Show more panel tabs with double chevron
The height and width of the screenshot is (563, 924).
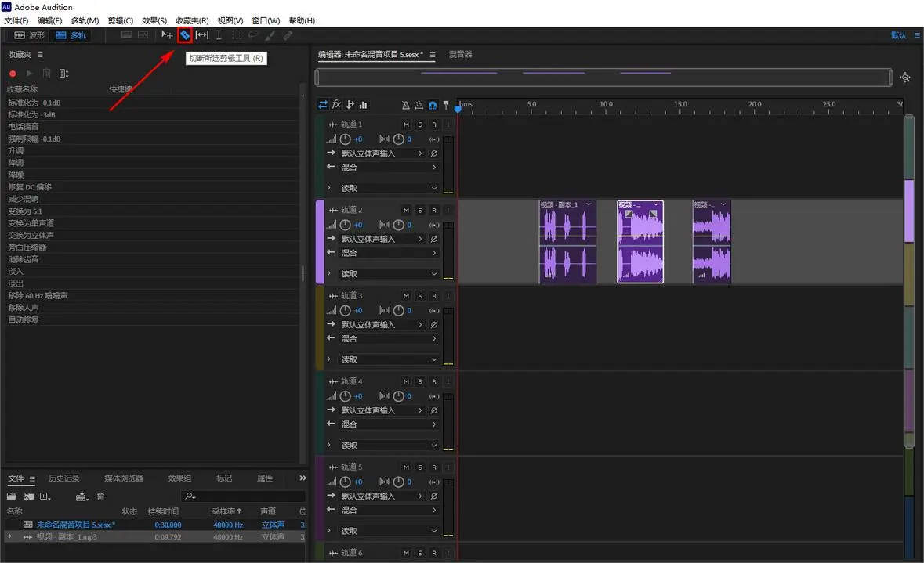pyautogui.click(x=303, y=478)
